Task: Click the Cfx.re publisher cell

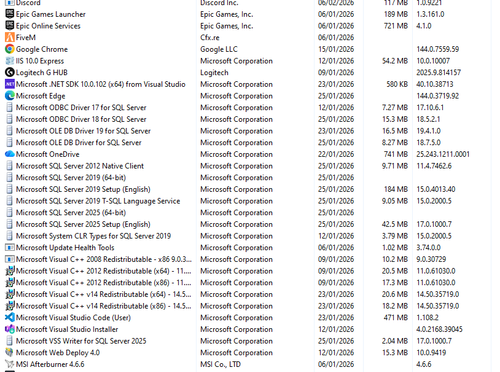Action: pos(210,37)
